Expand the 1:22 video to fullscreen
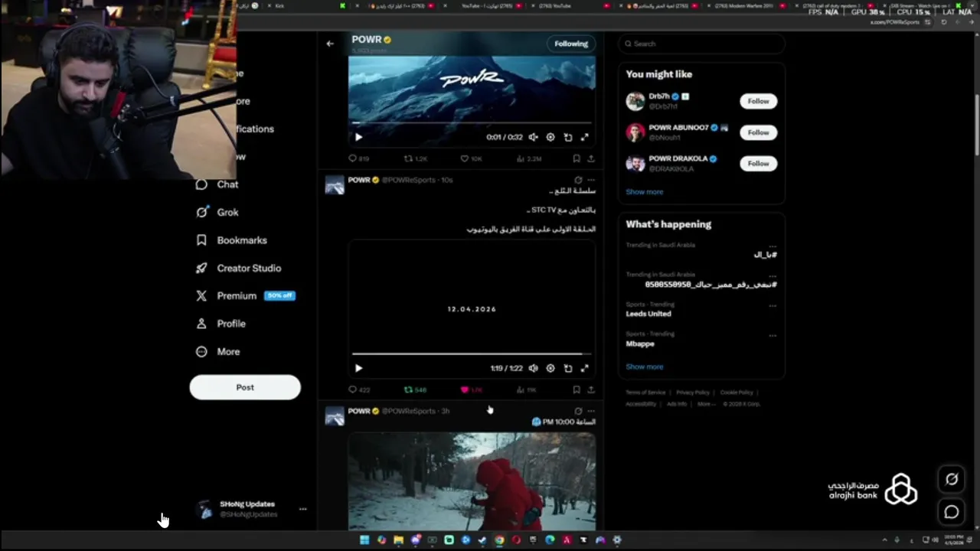This screenshot has width=980, height=551. [585, 368]
